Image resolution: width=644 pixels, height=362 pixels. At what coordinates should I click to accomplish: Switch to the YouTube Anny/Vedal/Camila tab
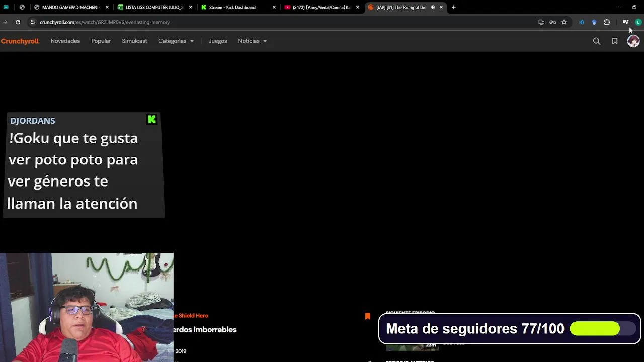tap(321, 7)
